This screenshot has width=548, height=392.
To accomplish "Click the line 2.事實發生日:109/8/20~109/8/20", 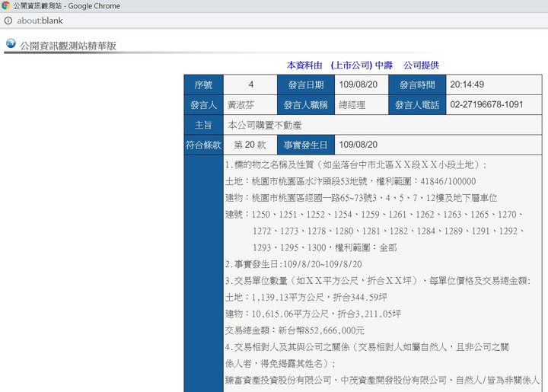I will click(x=294, y=264).
